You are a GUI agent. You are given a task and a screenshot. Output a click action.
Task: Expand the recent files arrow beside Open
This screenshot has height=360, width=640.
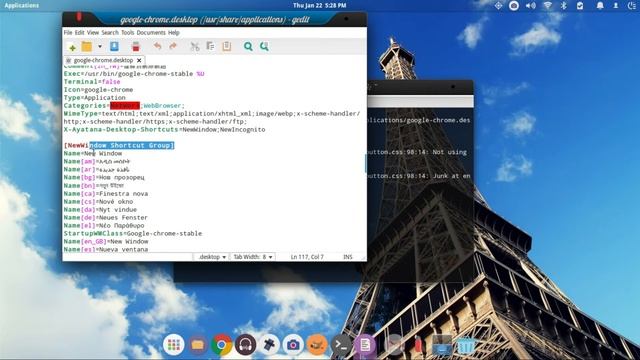(x=100, y=47)
